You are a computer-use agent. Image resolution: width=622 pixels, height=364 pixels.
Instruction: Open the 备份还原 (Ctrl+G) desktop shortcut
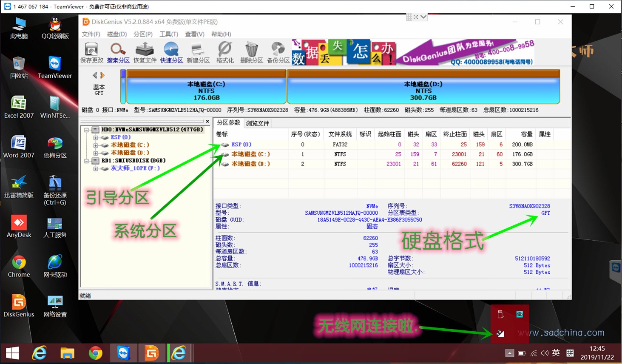[55, 190]
